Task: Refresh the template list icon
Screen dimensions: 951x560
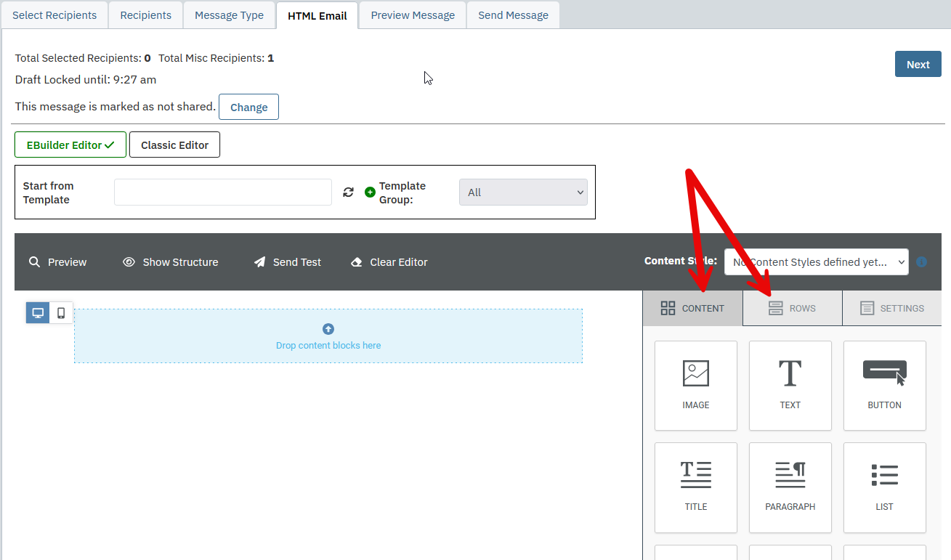Action: pyautogui.click(x=349, y=192)
